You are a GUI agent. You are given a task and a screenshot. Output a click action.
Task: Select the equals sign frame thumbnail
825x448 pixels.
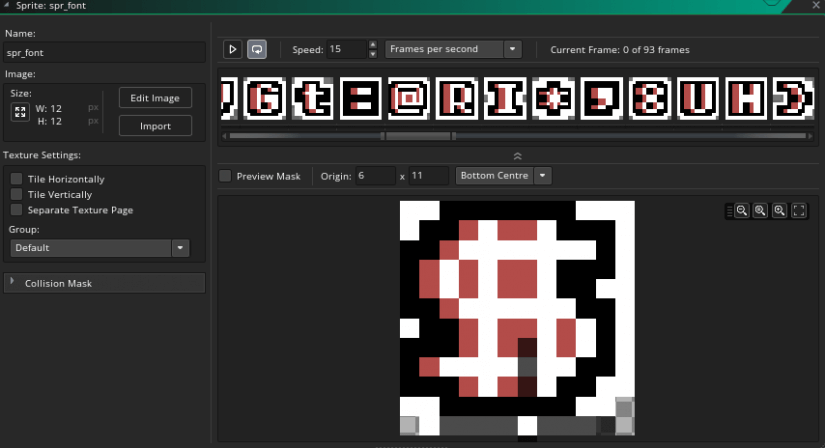360,98
